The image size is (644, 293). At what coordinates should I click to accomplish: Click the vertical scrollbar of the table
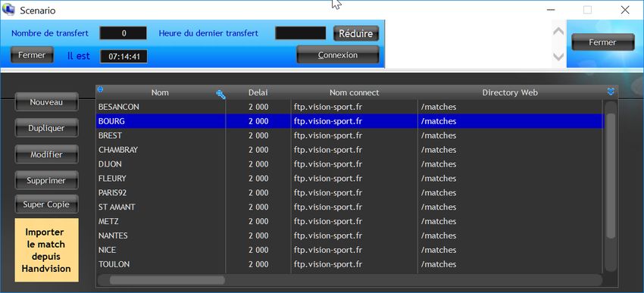click(x=611, y=176)
